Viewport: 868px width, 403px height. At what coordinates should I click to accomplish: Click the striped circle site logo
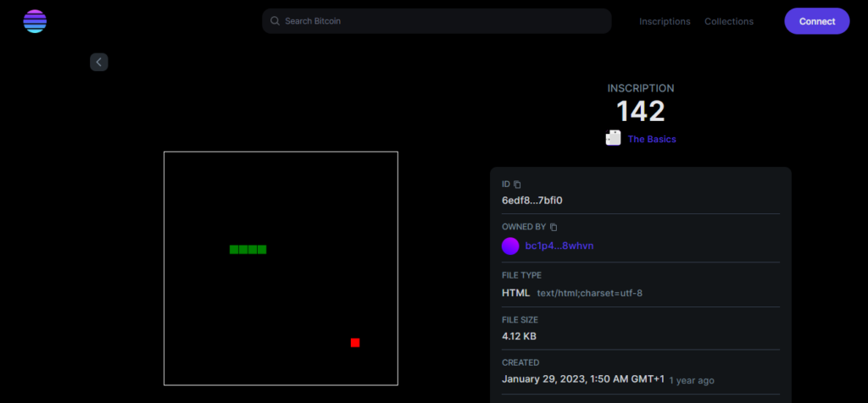tap(35, 21)
